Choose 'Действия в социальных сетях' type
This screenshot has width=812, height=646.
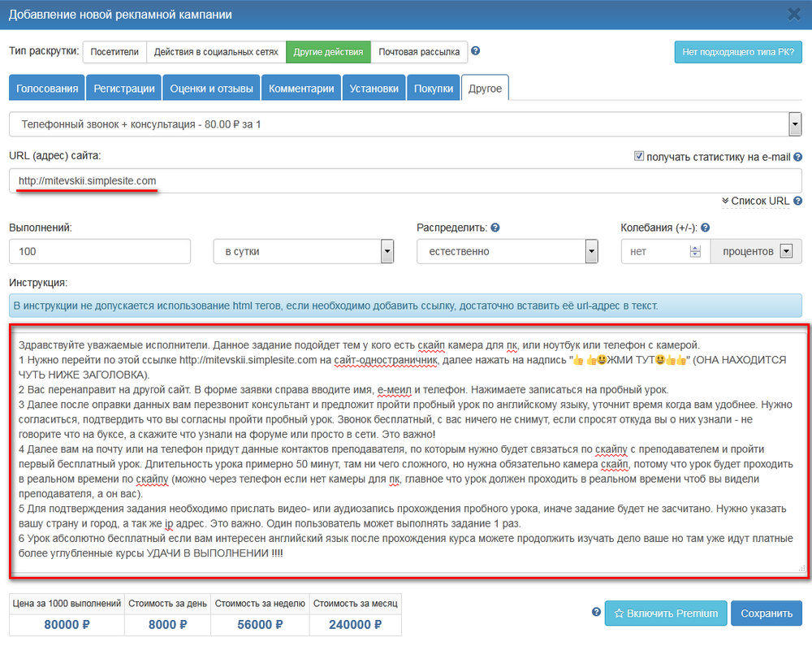tap(216, 52)
